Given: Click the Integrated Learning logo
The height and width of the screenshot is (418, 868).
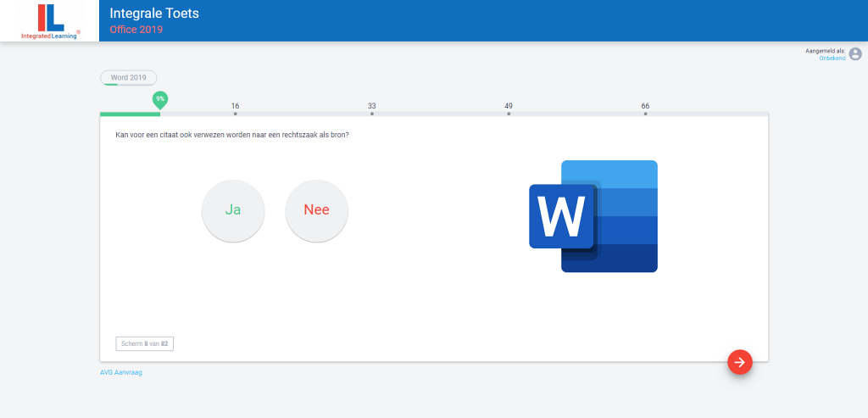Looking at the screenshot, I should [50, 20].
